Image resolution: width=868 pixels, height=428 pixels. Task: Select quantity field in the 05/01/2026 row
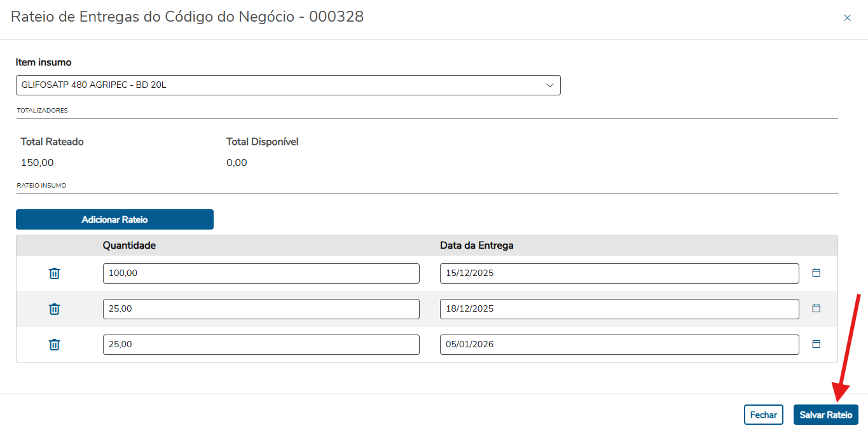[x=261, y=345]
